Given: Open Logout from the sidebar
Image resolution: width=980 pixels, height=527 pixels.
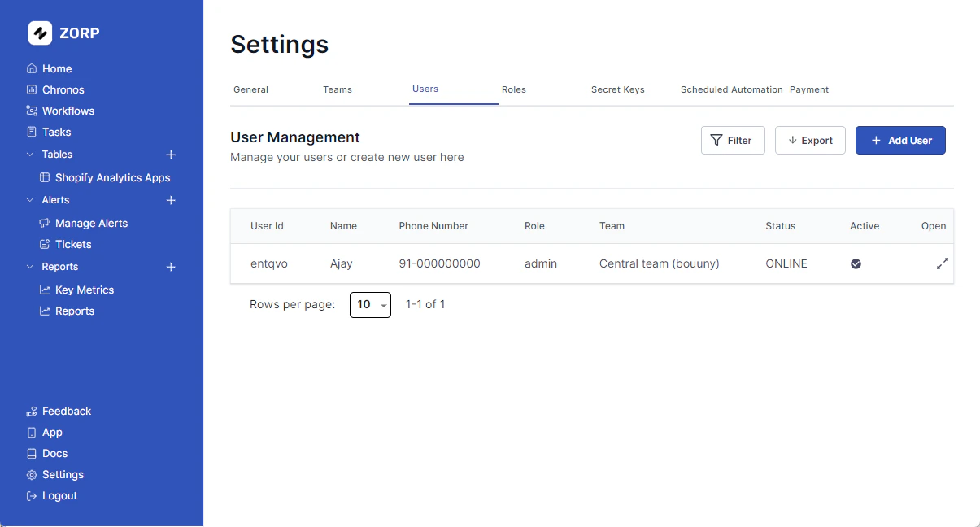Looking at the screenshot, I should coord(59,495).
